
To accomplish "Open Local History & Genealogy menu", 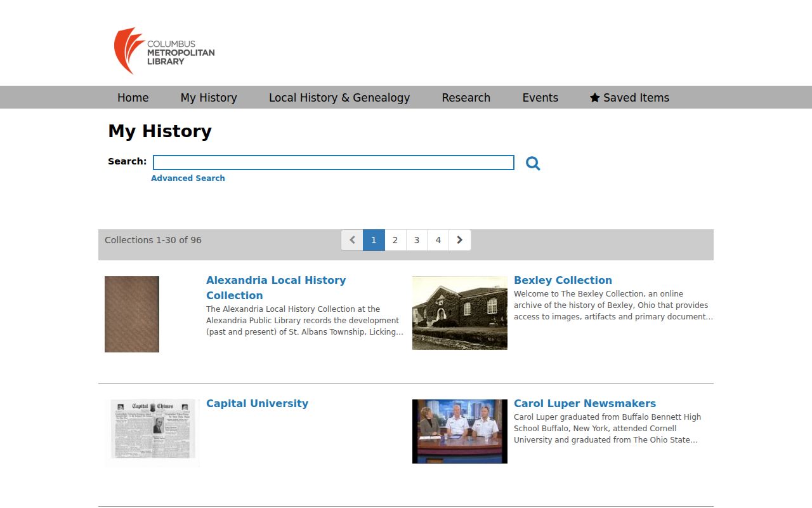I will 339,97.
